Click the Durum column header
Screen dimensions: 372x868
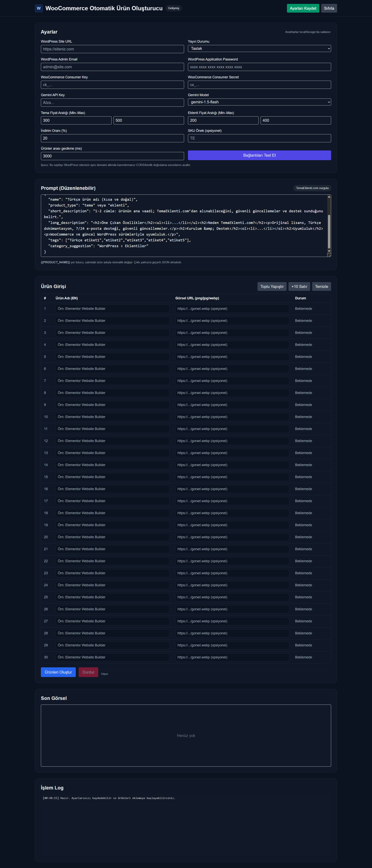(x=300, y=298)
